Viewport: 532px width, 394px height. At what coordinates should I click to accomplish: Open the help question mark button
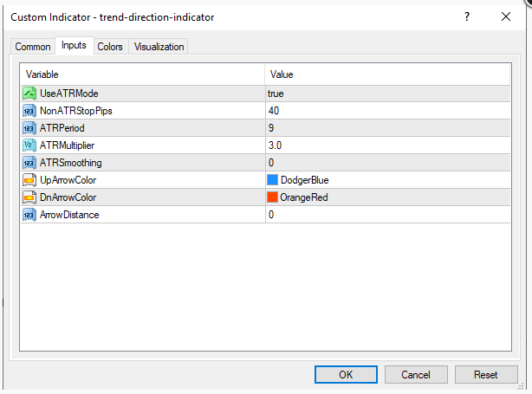point(467,16)
